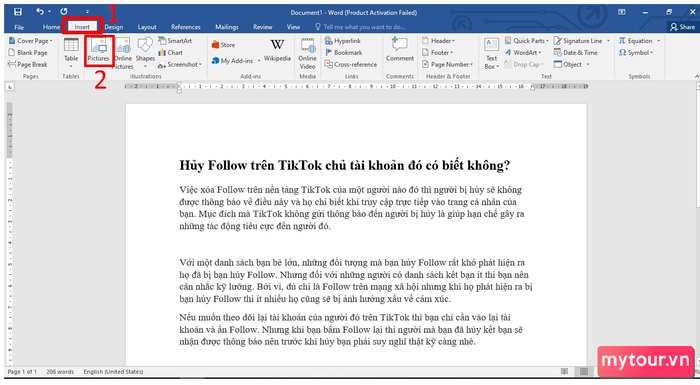Click the Undo arrow icon
This screenshot has width=700, height=385.
40,12
